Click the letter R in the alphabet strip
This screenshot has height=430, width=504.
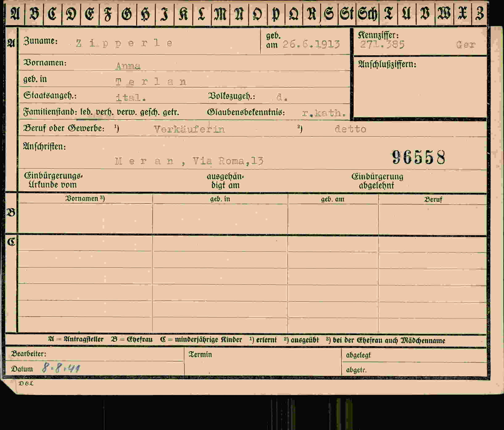tap(312, 13)
